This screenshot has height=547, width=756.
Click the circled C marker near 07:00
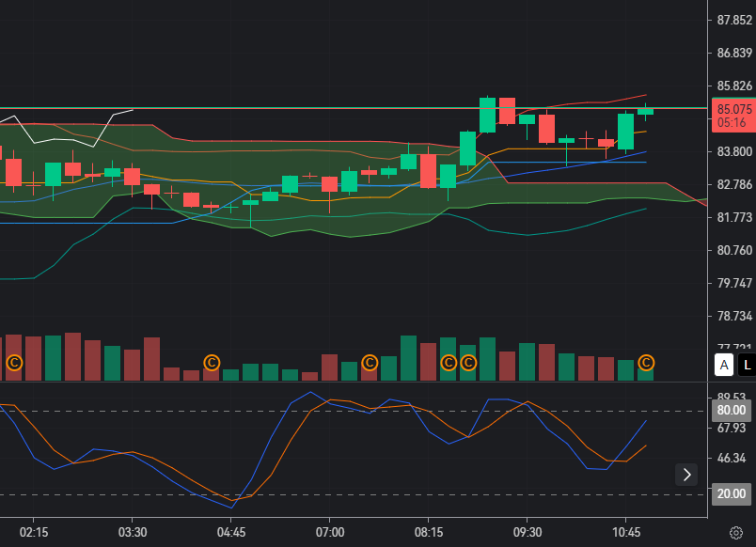[370, 362]
